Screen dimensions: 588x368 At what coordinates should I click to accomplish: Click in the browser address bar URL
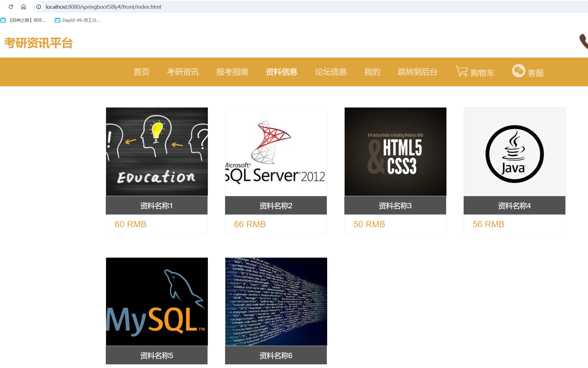click(103, 7)
